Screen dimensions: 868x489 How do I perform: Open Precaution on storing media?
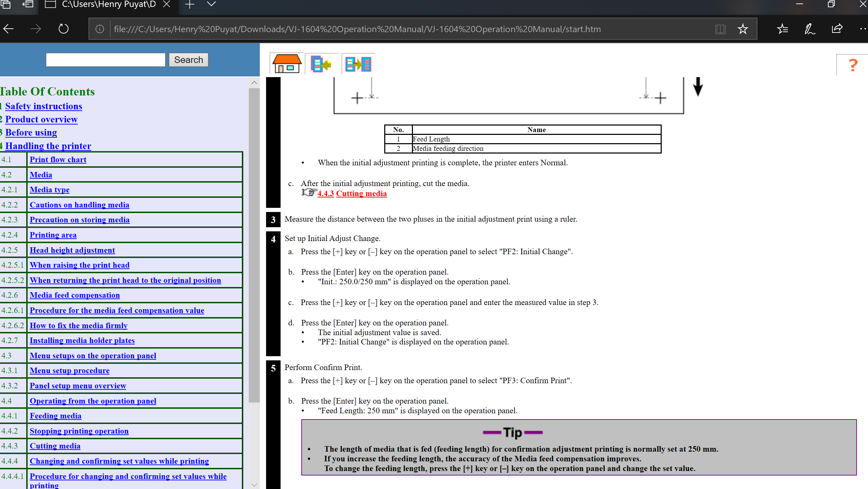point(79,220)
